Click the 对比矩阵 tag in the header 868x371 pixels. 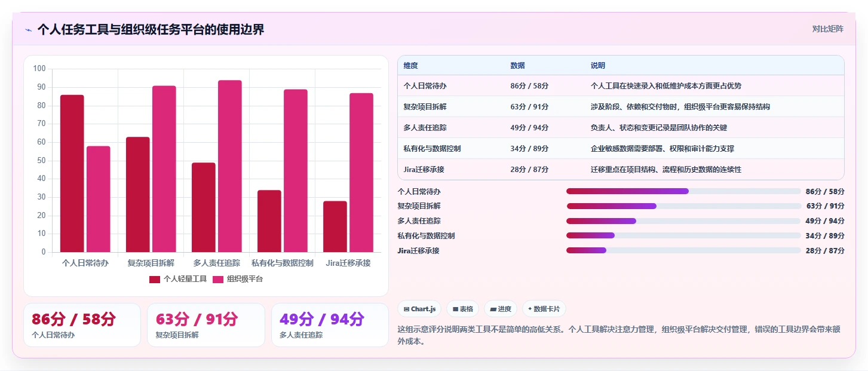[828, 29]
